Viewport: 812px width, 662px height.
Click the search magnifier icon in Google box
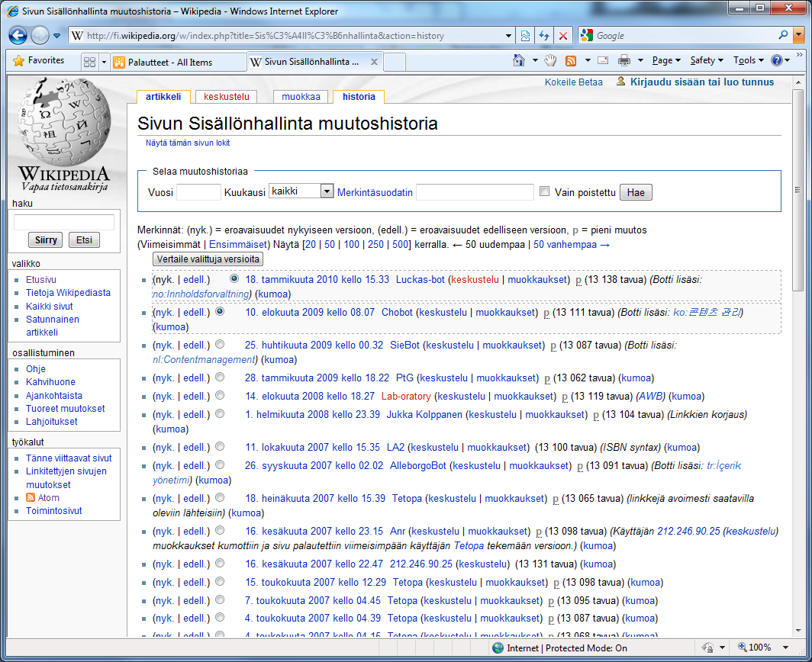tap(783, 35)
